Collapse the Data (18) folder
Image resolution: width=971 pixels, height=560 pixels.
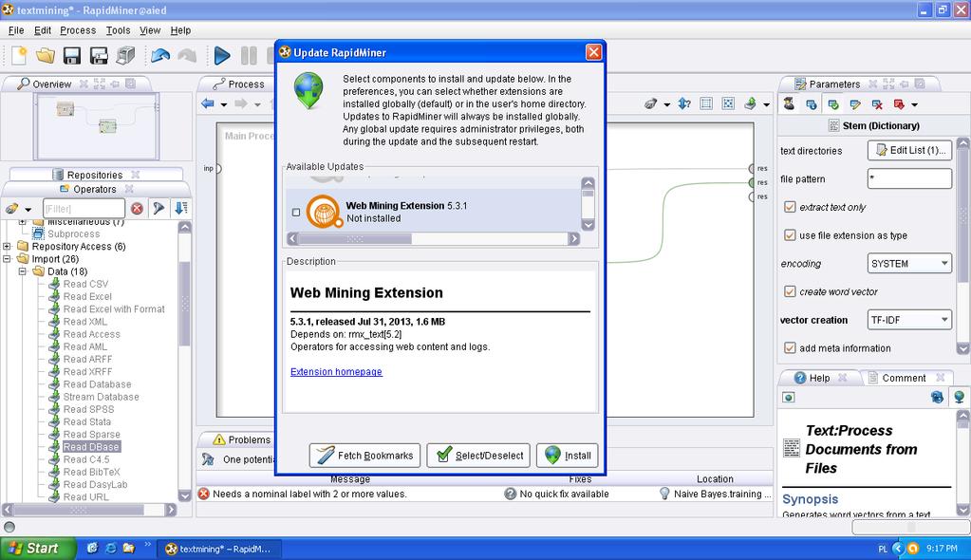coord(22,271)
